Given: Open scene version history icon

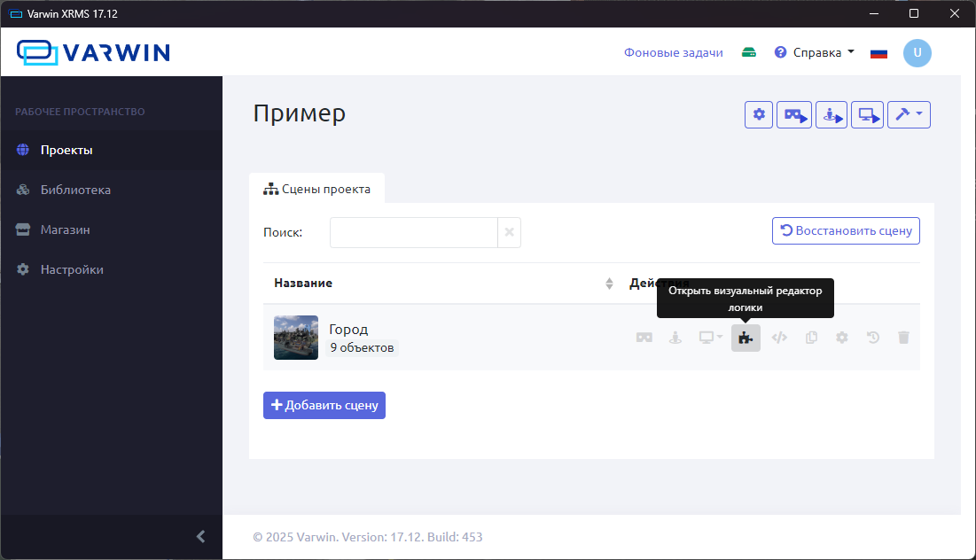Looking at the screenshot, I should 872,338.
